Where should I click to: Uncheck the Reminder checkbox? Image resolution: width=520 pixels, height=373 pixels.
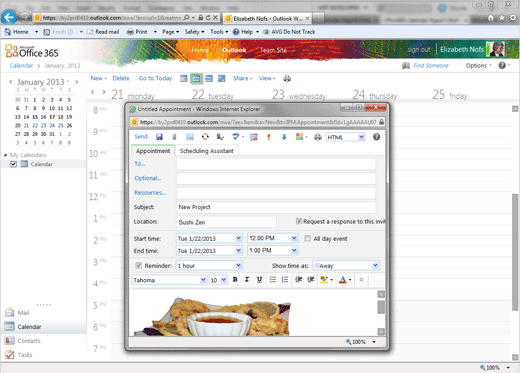[138, 265]
